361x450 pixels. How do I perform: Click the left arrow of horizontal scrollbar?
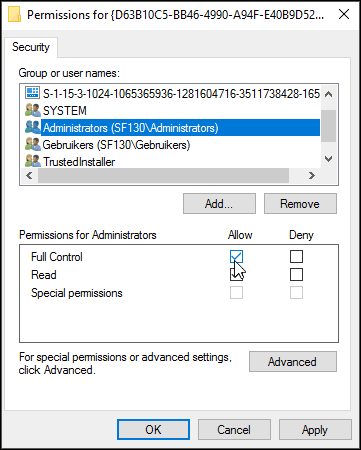(29, 175)
